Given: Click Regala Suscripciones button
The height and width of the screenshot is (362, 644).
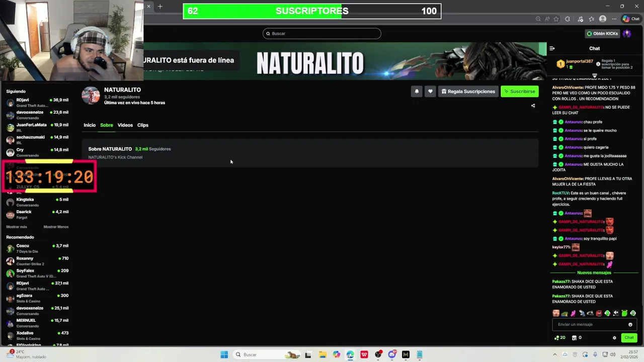Looking at the screenshot, I should point(468,92).
